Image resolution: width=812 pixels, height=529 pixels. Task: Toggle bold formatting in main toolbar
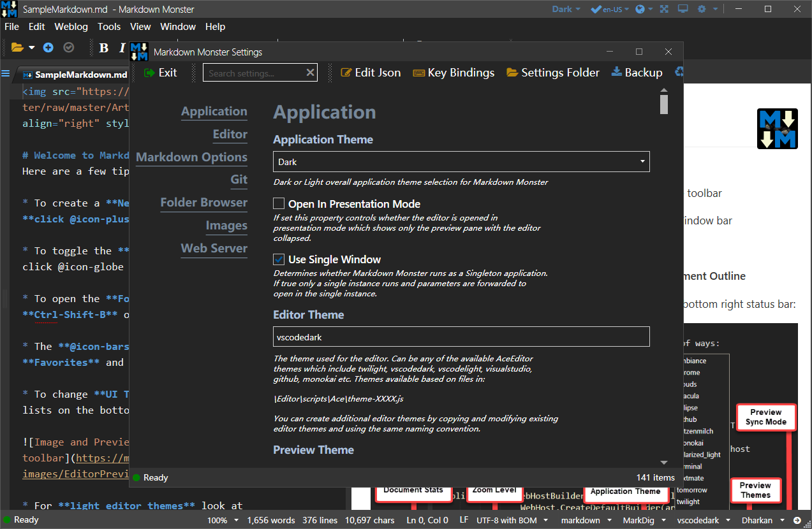point(104,48)
